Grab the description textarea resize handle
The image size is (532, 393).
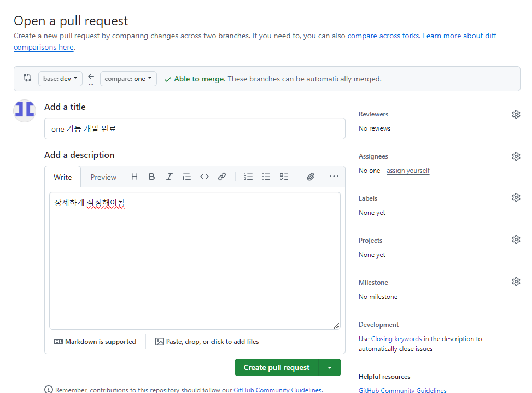coord(336,326)
